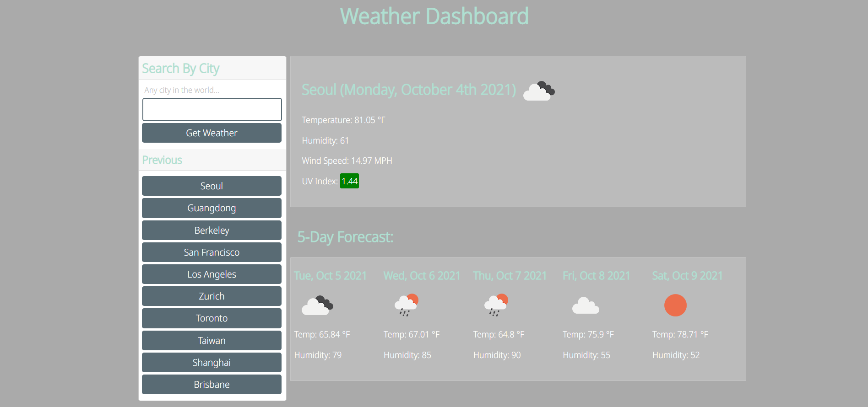Click Temp: 75.9 °F value
The width and height of the screenshot is (868, 407).
click(x=588, y=335)
